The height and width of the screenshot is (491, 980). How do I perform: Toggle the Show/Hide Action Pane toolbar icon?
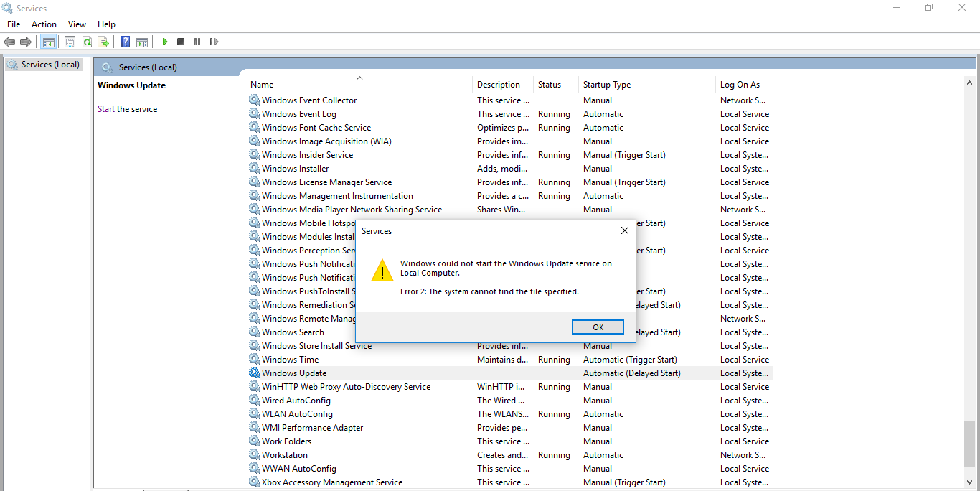tap(142, 42)
